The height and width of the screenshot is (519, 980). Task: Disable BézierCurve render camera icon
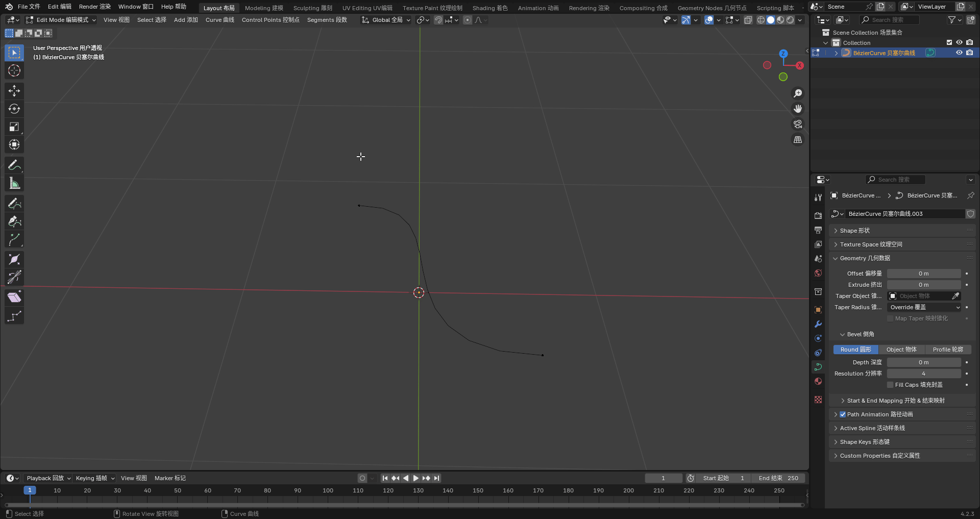point(970,53)
